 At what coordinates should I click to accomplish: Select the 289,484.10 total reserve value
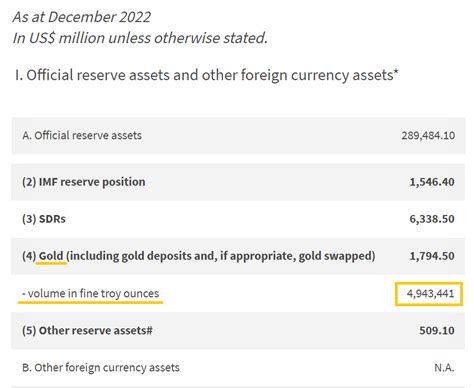[428, 135]
